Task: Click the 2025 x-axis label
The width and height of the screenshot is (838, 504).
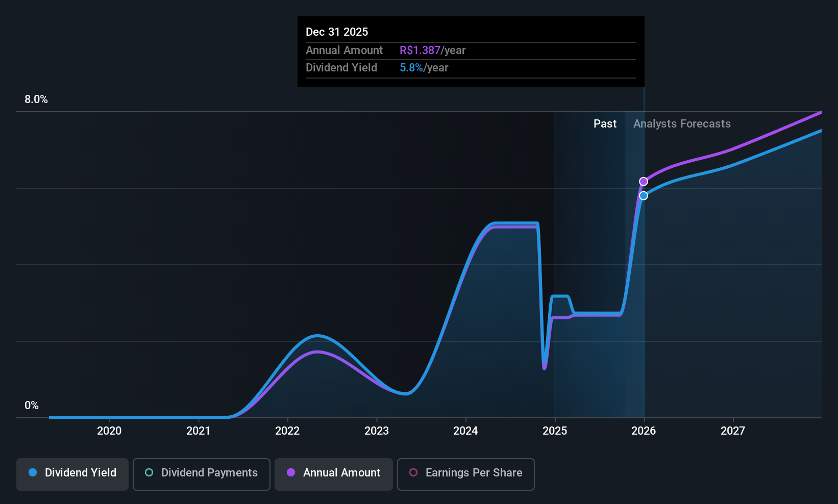Action: coord(555,431)
